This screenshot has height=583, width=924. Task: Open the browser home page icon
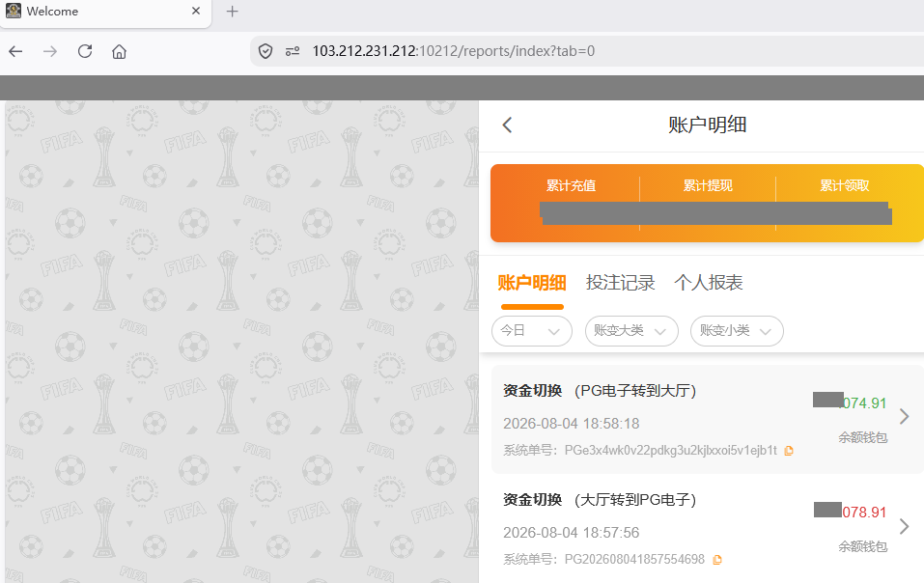click(x=119, y=52)
